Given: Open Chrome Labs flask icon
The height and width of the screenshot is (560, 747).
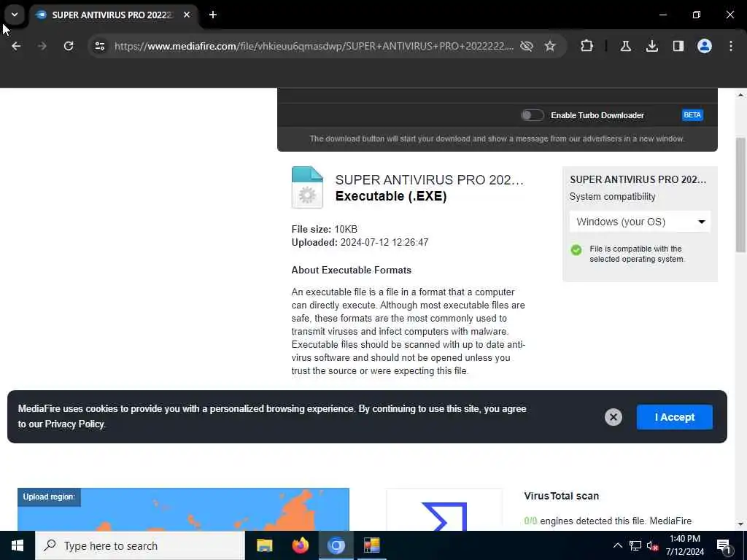Looking at the screenshot, I should (625, 46).
